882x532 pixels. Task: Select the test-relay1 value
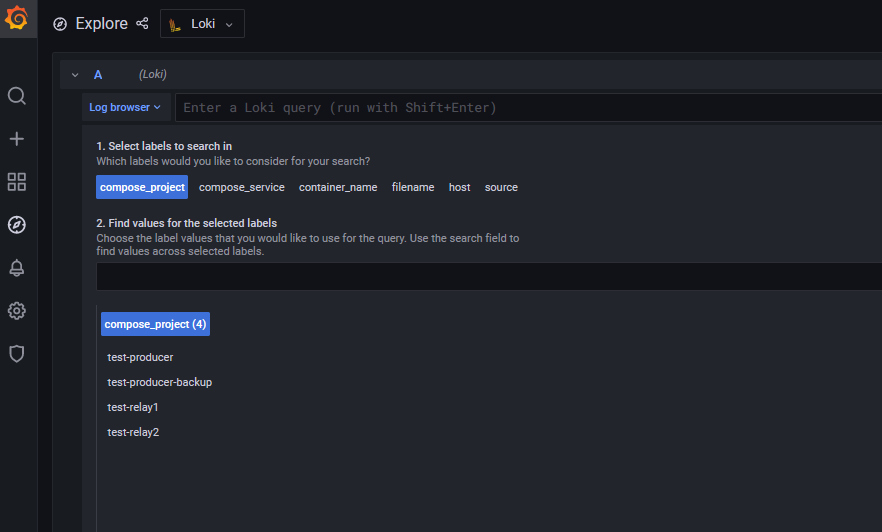(133, 407)
